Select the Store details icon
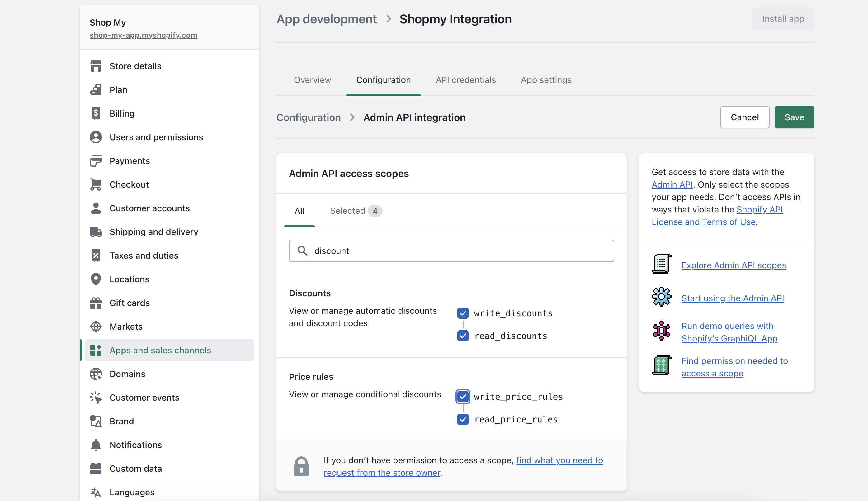Viewport: 868px width, 501px height. pos(96,66)
